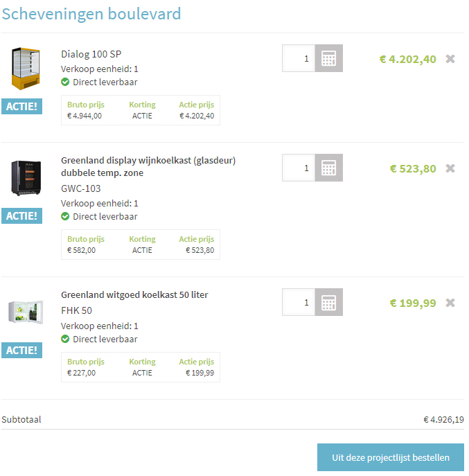Open the Dialog 100 SP product image

[x=26, y=69]
